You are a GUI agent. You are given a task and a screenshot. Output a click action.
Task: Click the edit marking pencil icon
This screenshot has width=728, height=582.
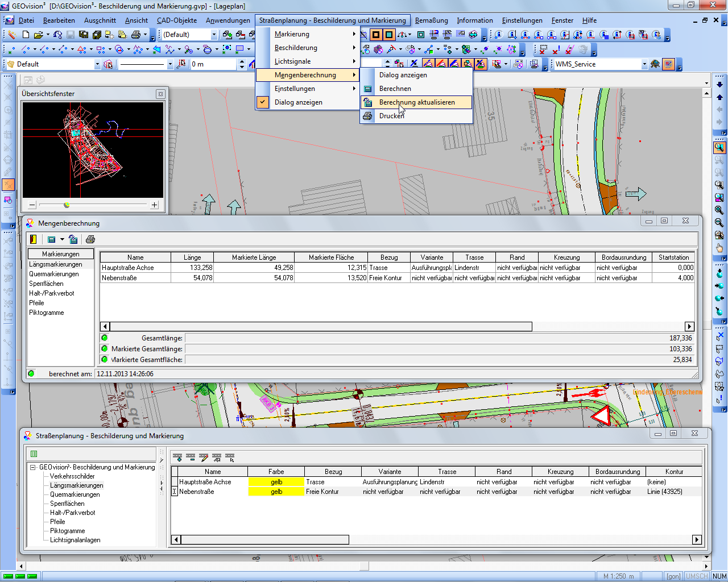click(x=204, y=457)
